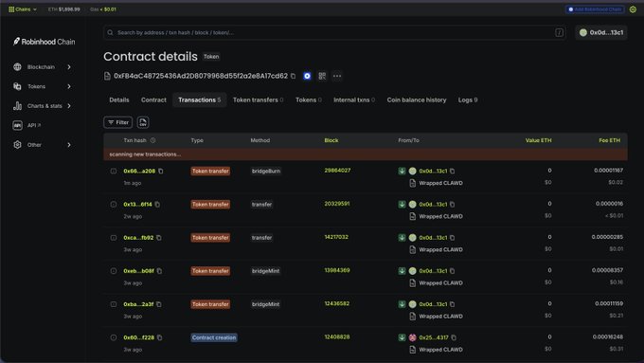The width and height of the screenshot is (644, 363).
Task: Expand the Other sidebar menu
Action: 42,145
